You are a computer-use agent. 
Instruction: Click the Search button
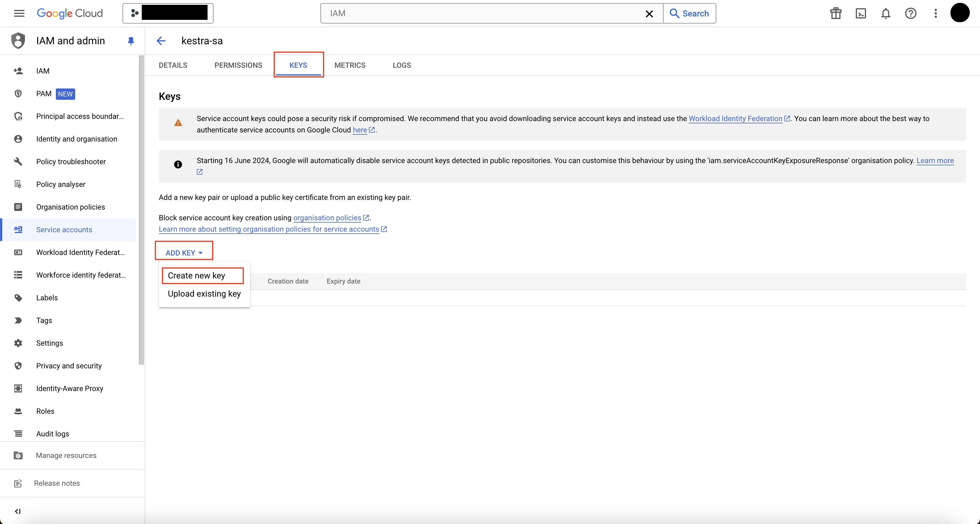point(689,13)
